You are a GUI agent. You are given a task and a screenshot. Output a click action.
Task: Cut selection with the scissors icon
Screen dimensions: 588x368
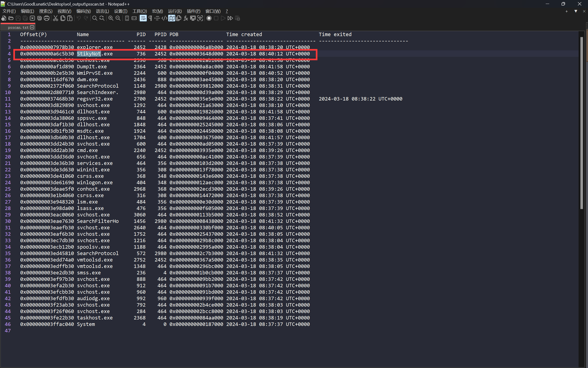point(56,18)
